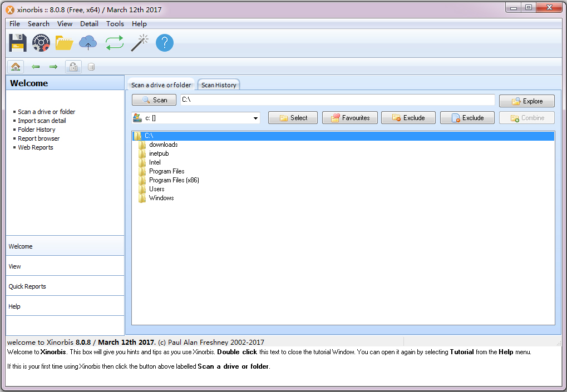This screenshot has width=567, height=392.
Task: Click the folder icon next to downloads
Action: coord(142,145)
